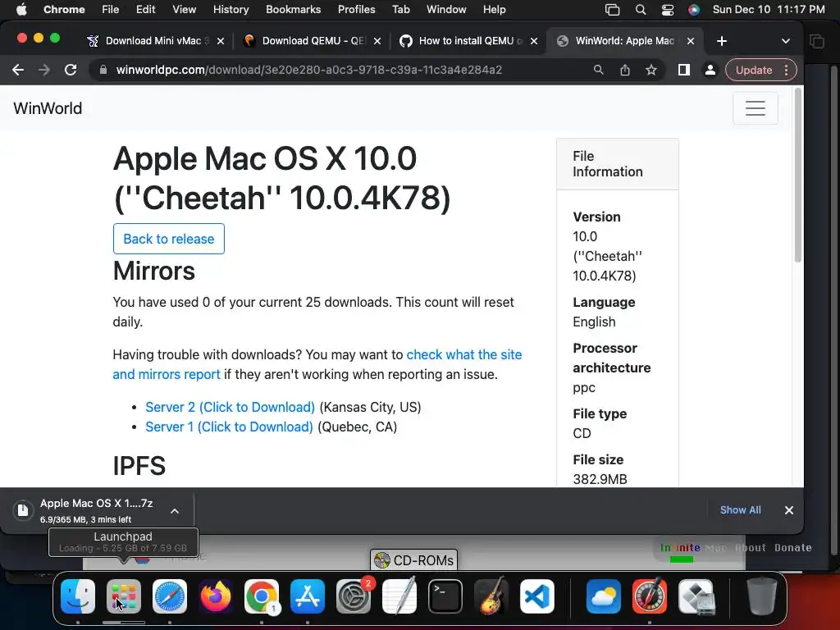Viewport: 840px width, 630px height.
Task: Open the File menu
Action: (111, 10)
